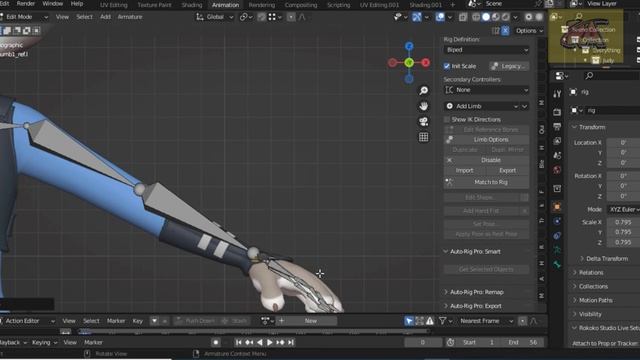Select material preview shading icon
Screen dimensions: 640x360
click(496, 17)
